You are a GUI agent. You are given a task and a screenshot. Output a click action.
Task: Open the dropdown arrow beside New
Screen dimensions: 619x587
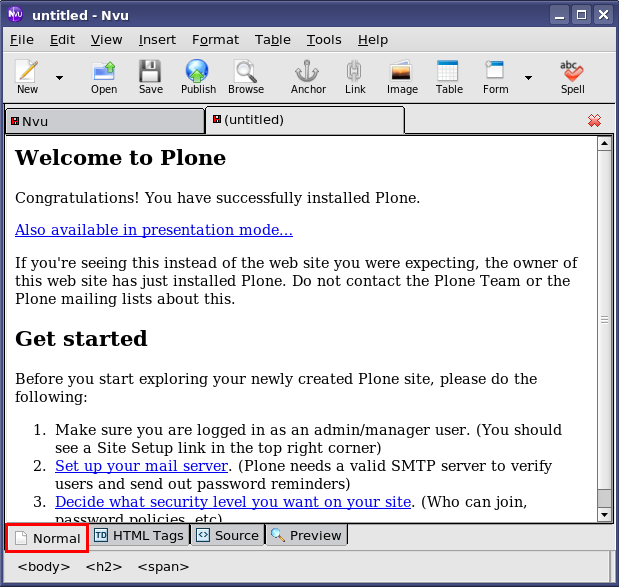pyautogui.click(x=59, y=78)
